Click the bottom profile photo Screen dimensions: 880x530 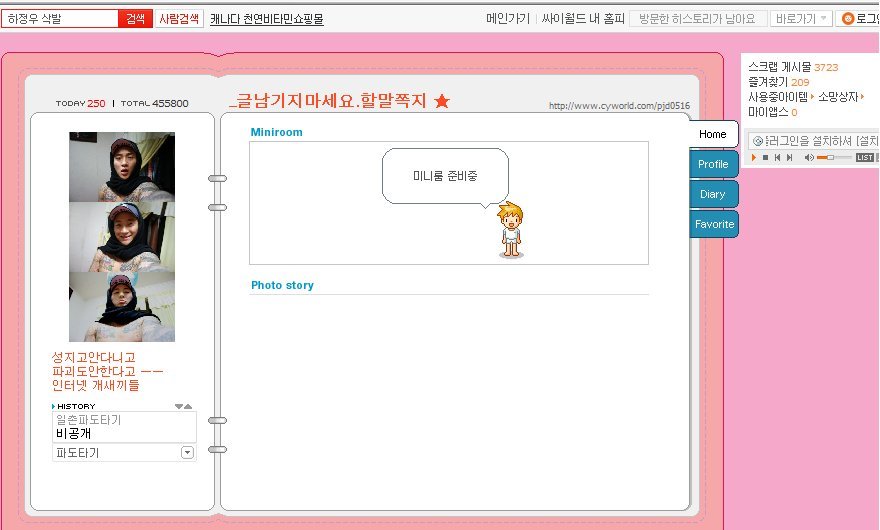pyautogui.click(x=122, y=307)
